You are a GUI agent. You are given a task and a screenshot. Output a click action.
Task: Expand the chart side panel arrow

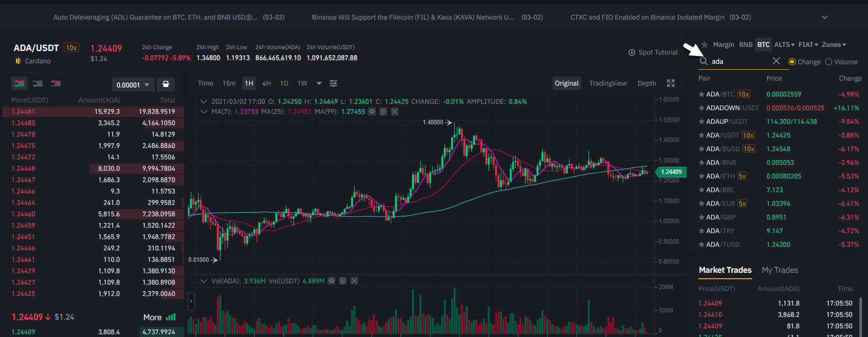click(191, 301)
